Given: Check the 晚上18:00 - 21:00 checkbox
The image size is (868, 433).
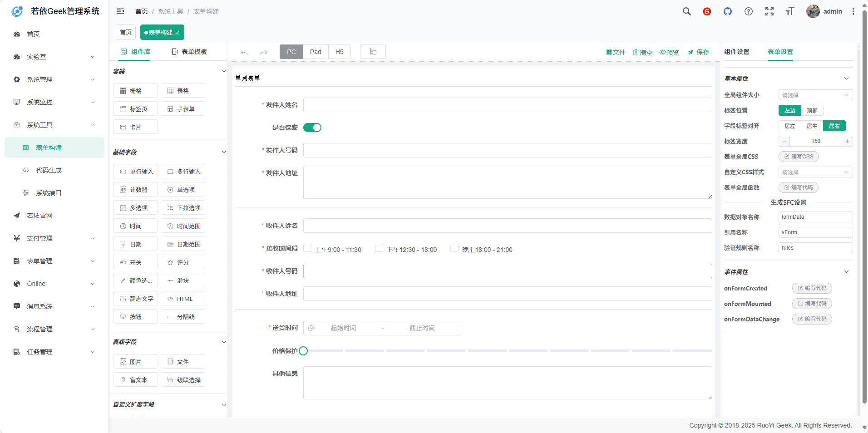Looking at the screenshot, I should pyautogui.click(x=454, y=248).
